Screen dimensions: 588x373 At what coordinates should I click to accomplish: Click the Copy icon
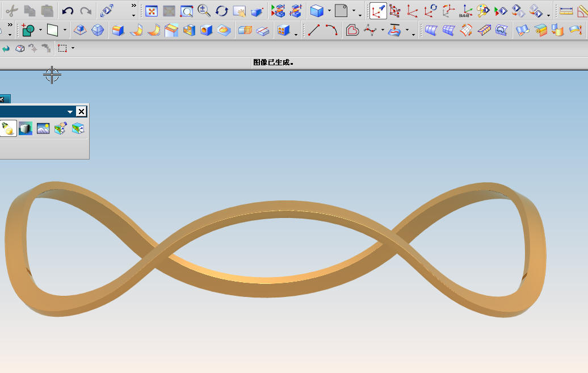click(30, 11)
